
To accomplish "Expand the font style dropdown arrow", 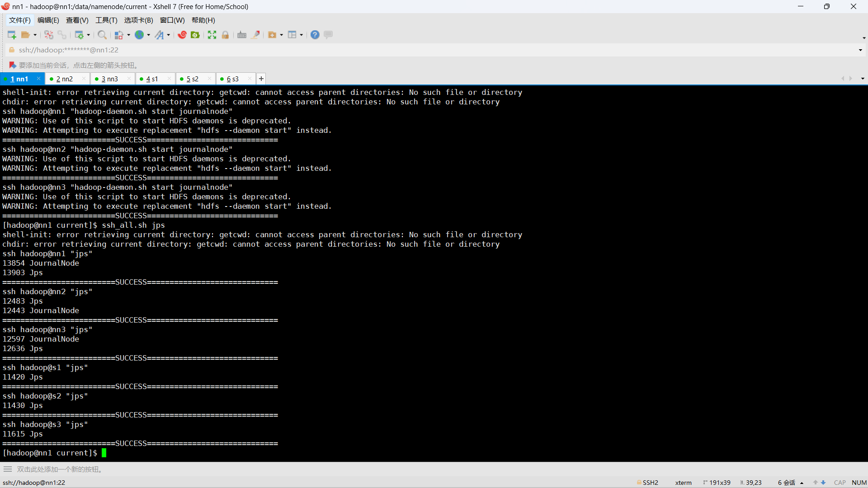I will (x=169, y=35).
